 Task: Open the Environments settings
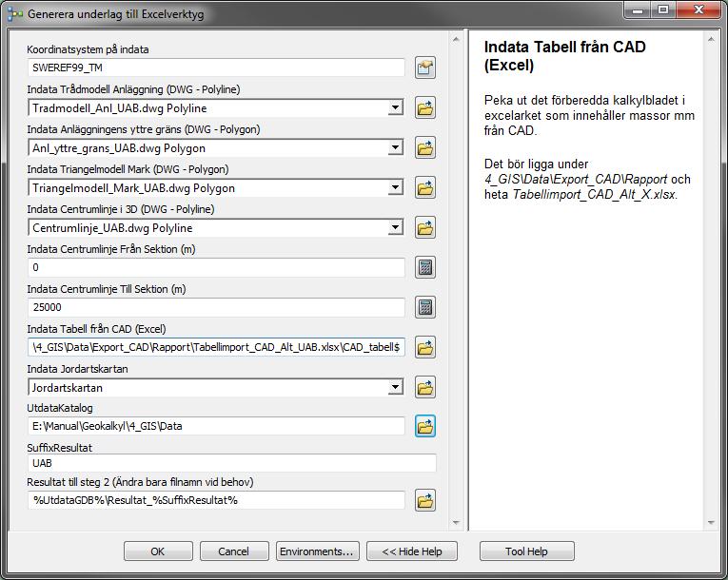click(x=317, y=551)
